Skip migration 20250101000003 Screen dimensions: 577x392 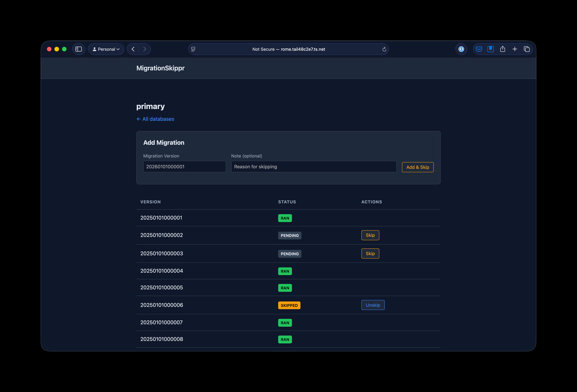click(x=370, y=254)
